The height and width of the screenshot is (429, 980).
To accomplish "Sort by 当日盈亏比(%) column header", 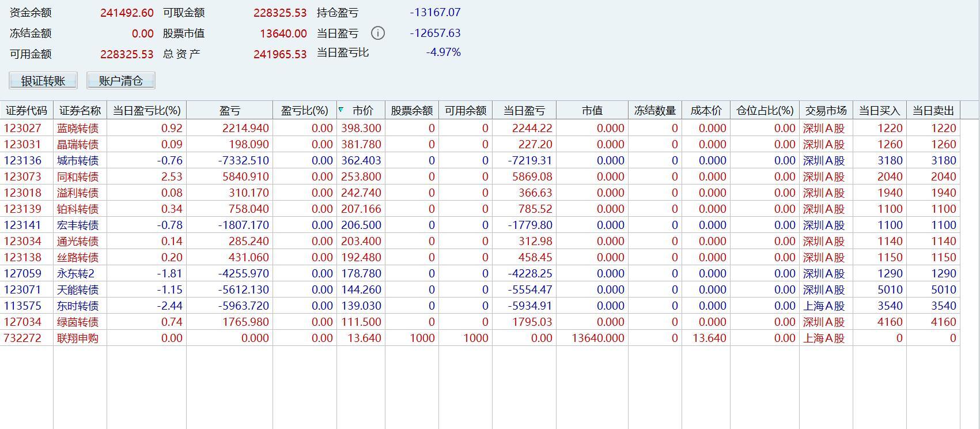I will point(146,110).
